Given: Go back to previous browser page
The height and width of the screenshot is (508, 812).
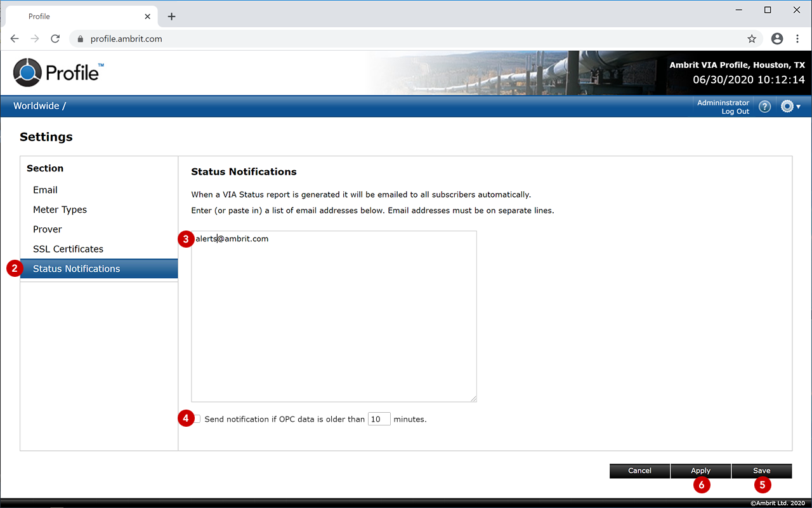Looking at the screenshot, I should 15,39.
